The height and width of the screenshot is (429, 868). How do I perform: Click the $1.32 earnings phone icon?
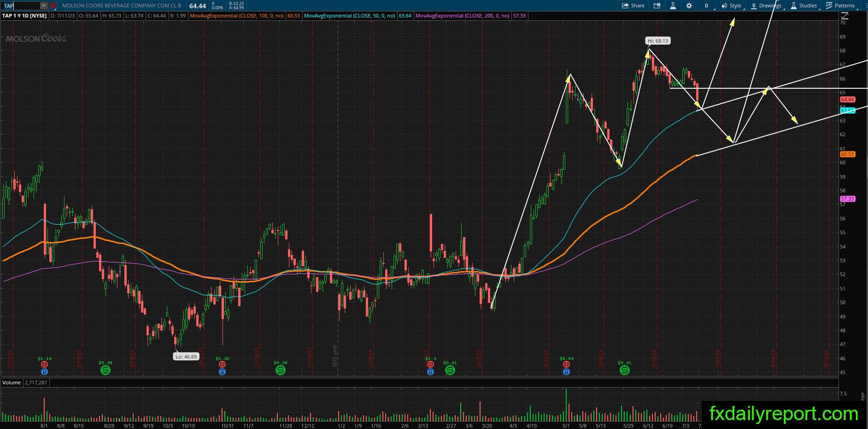click(222, 364)
